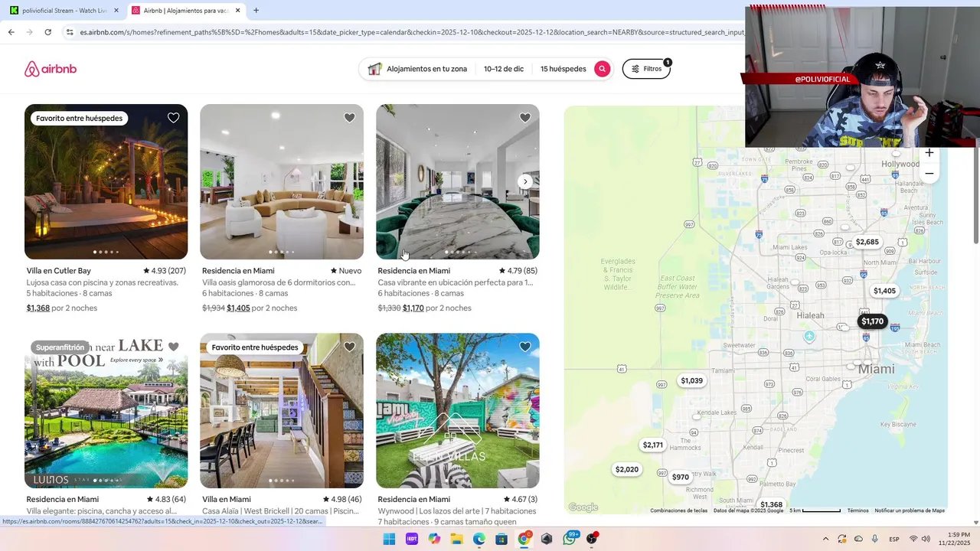
Task: Go back in browser
Action: pos(11,32)
